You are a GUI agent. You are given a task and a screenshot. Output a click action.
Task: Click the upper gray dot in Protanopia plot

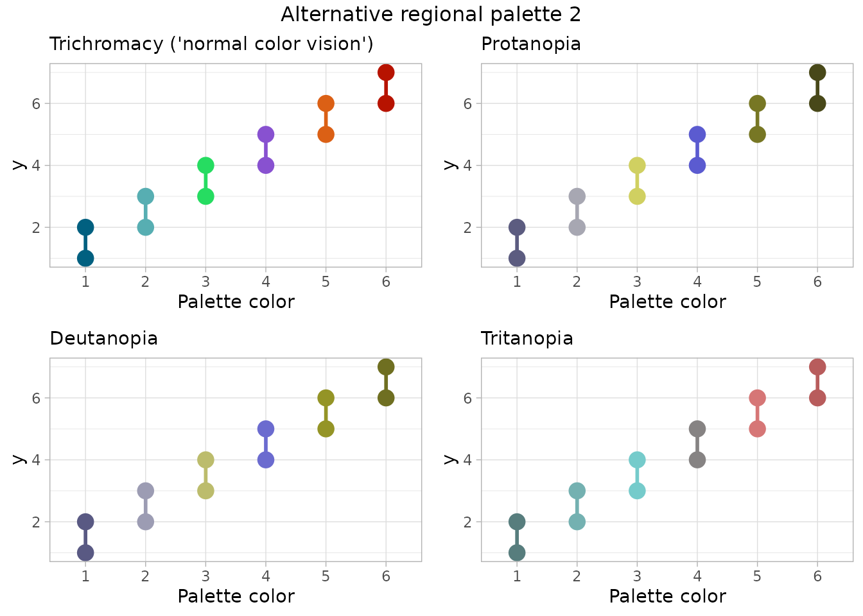577,196
